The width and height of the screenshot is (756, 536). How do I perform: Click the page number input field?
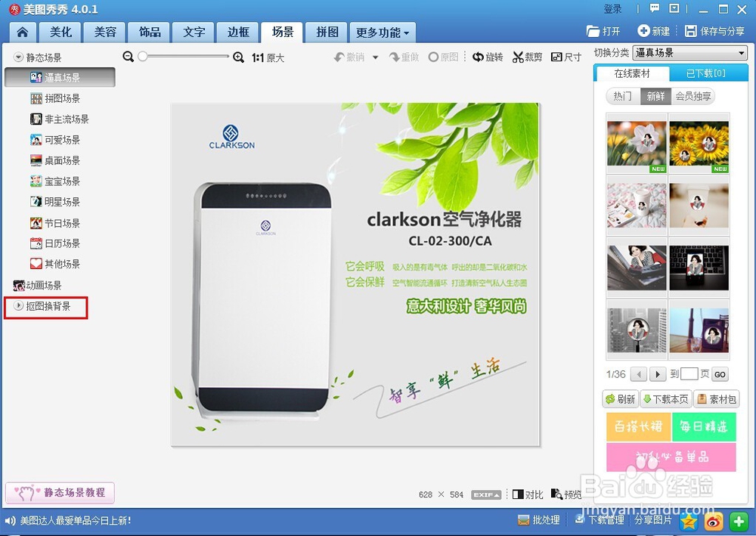[x=689, y=373]
